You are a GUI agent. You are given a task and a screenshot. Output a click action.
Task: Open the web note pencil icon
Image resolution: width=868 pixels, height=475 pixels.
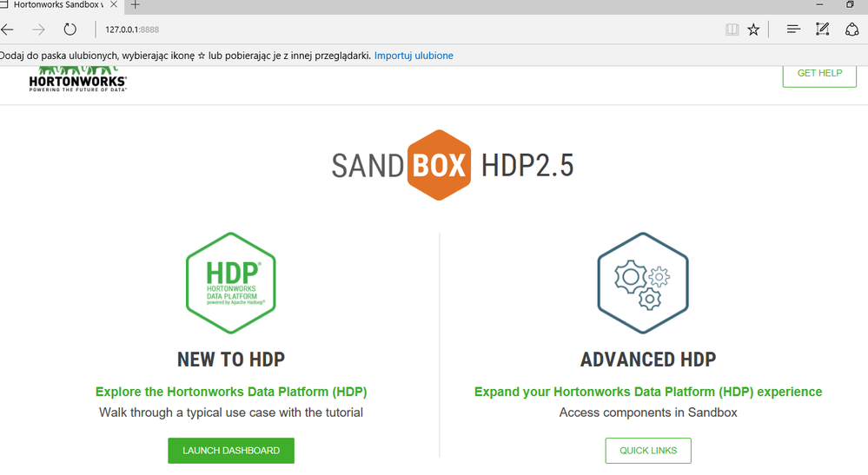coord(823,29)
